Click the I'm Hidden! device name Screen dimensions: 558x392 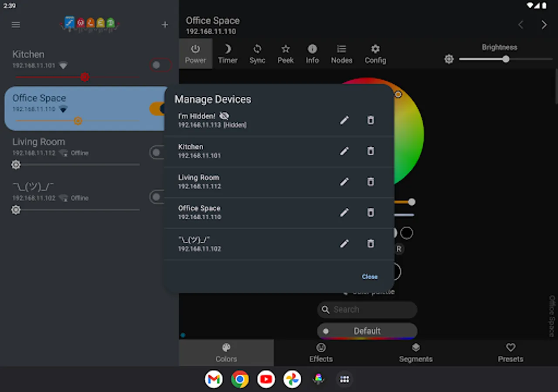tap(197, 116)
